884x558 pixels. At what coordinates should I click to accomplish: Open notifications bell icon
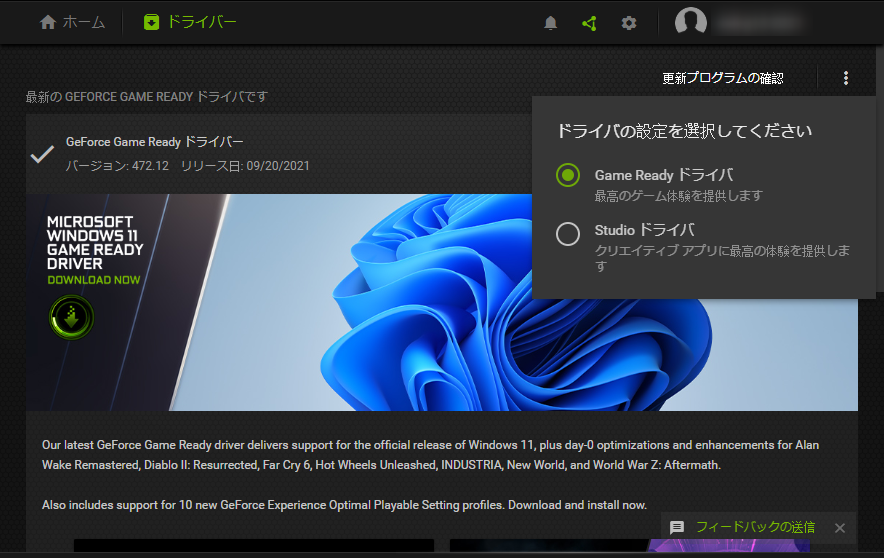coord(550,23)
